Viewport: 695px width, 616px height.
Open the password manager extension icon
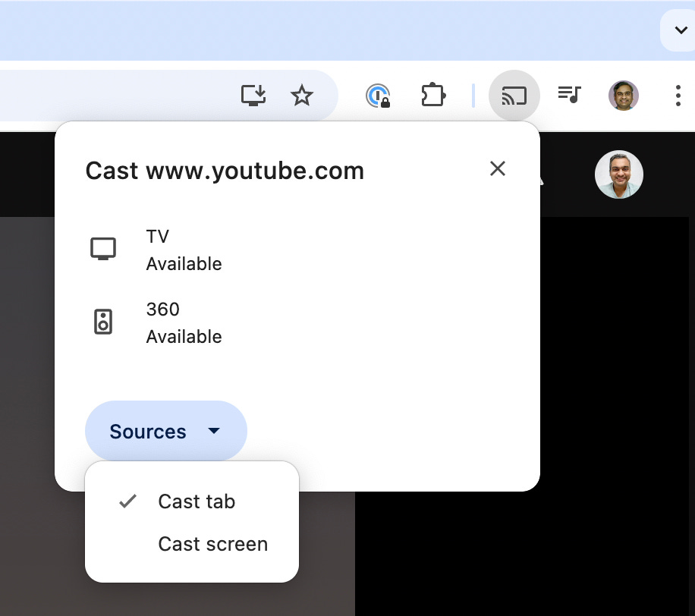click(x=378, y=96)
